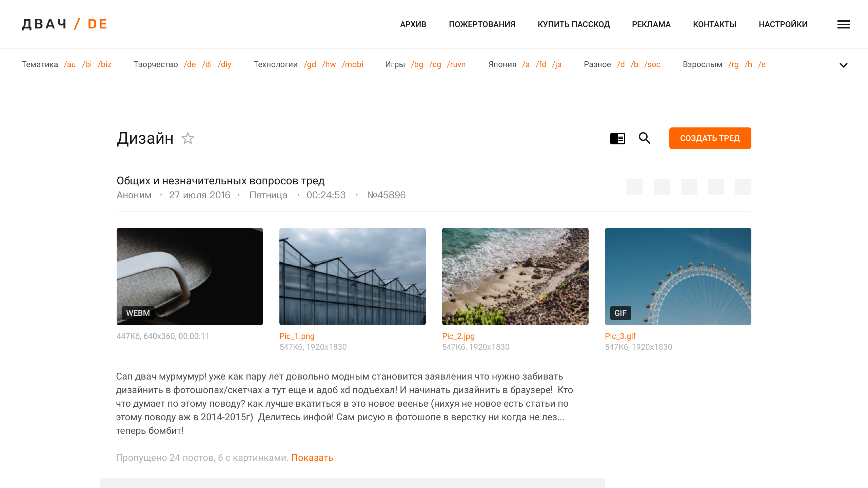Open the WEBM chair video thumbnail
Viewport: 868px width, 488px height.
pos(190,277)
